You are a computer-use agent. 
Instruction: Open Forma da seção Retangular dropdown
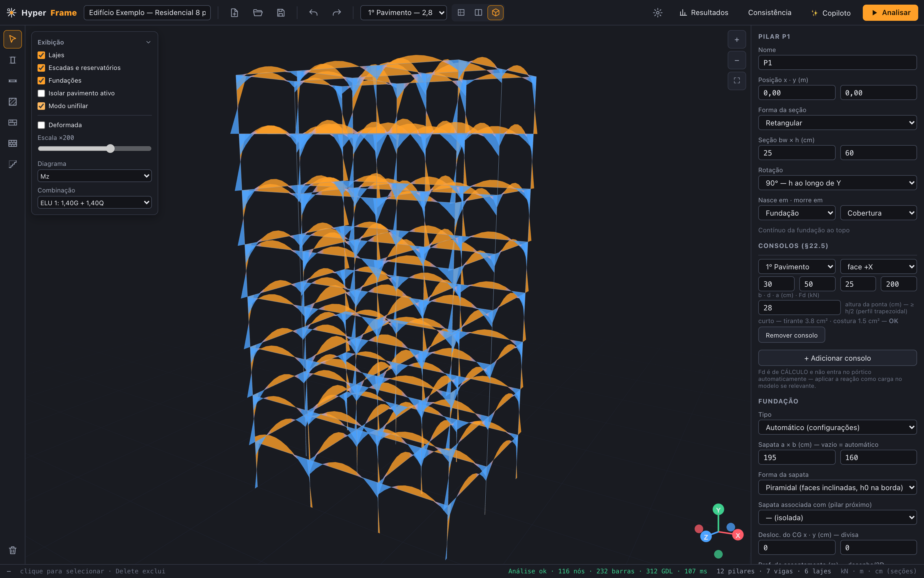click(837, 123)
